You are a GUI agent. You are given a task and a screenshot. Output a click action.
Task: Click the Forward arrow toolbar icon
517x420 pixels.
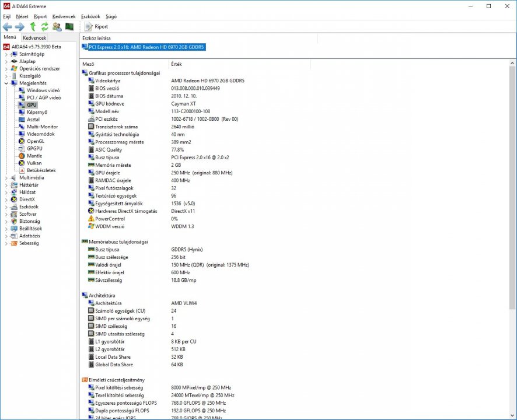(x=20, y=27)
